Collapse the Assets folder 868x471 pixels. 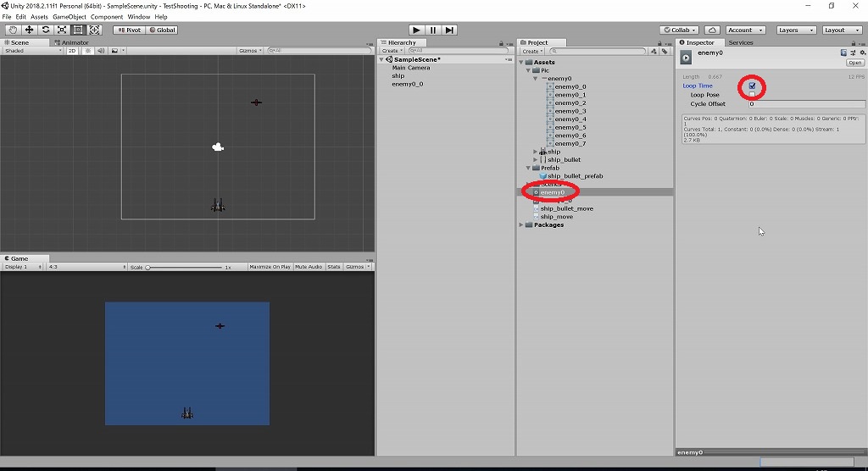pyautogui.click(x=521, y=62)
